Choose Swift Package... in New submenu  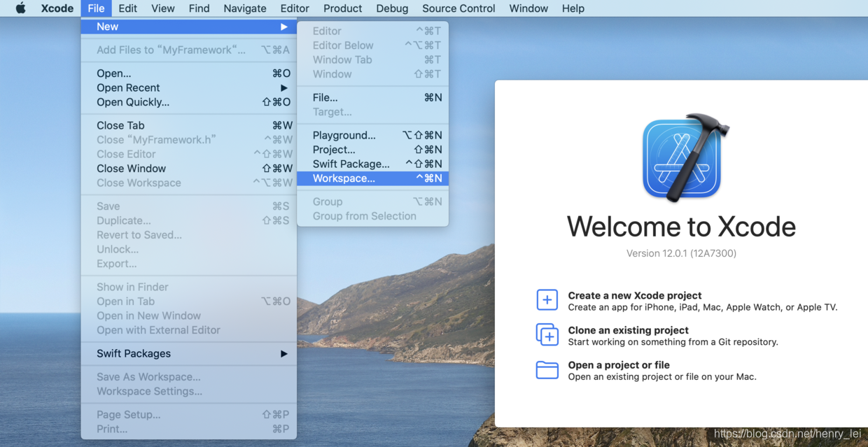click(372, 164)
